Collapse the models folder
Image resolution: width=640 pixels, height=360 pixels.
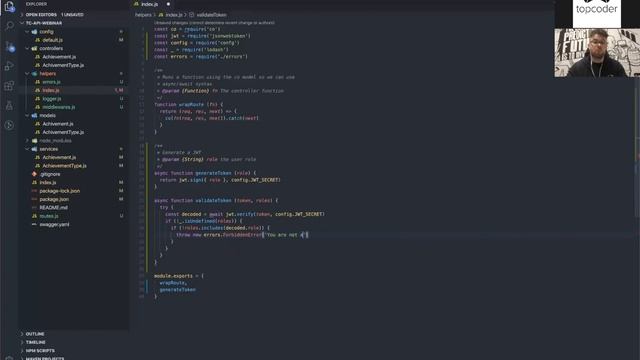coord(27,116)
